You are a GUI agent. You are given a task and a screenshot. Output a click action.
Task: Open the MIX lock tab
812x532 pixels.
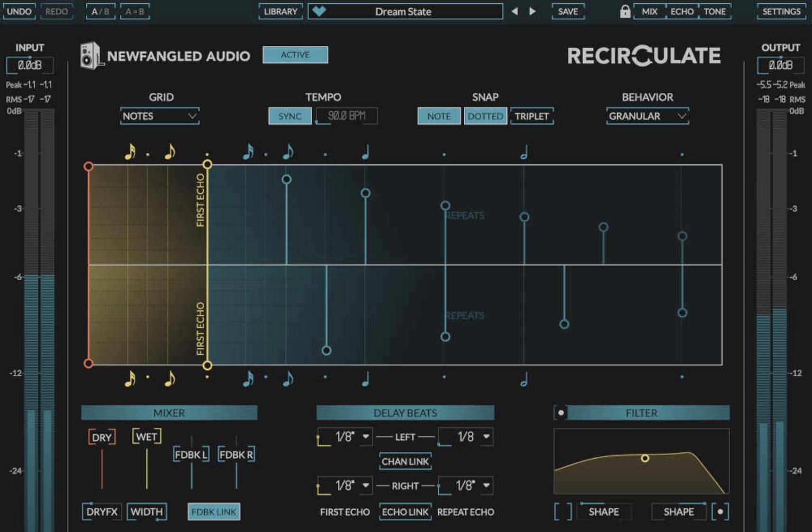[649, 11]
